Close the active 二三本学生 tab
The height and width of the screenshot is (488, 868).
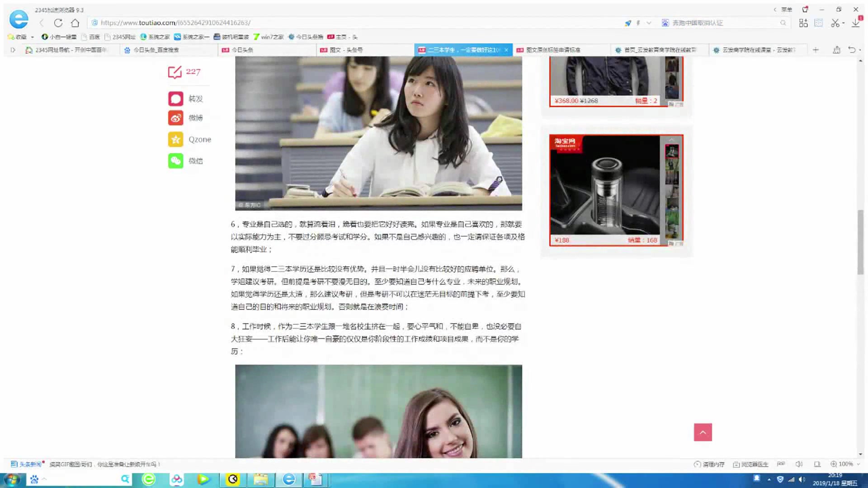pyautogui.click(x=506, y=50)
